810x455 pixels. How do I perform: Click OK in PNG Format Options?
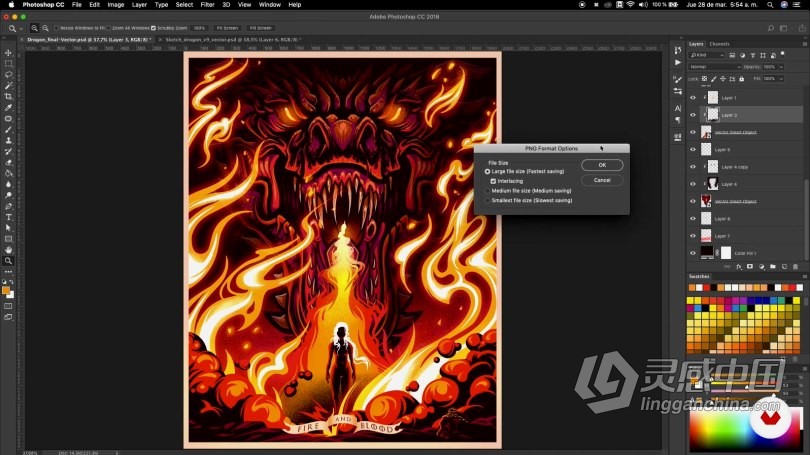pos(602,165)
